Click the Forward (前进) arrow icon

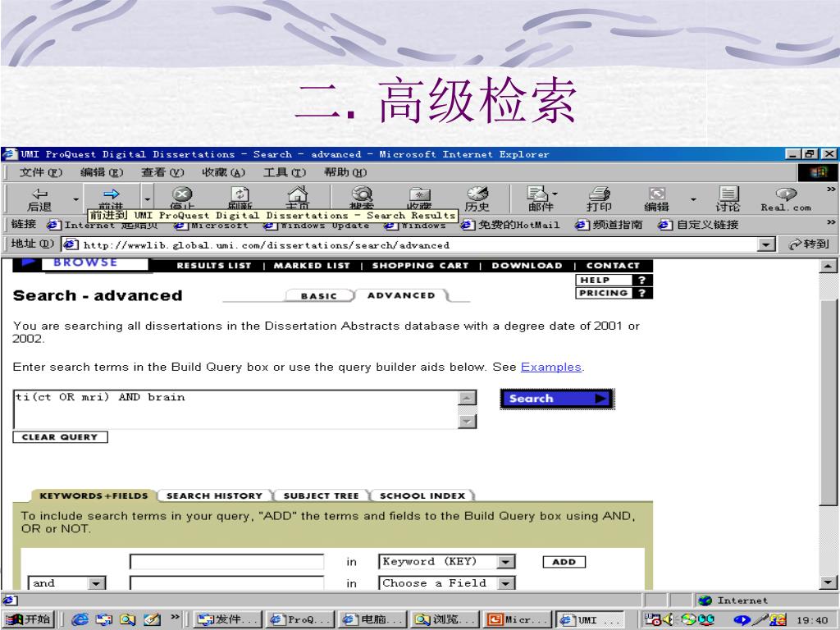point(111,194)
